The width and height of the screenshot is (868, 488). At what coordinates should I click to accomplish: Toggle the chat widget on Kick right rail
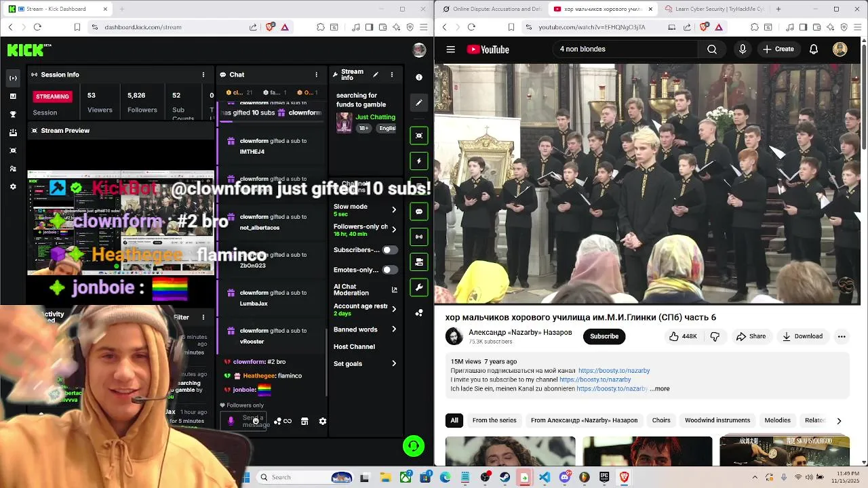pyautogui.click(x=419, y=211)
